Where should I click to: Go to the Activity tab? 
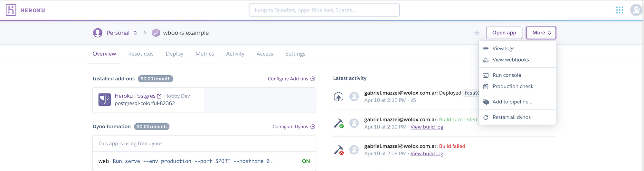(x=235, y=54)
